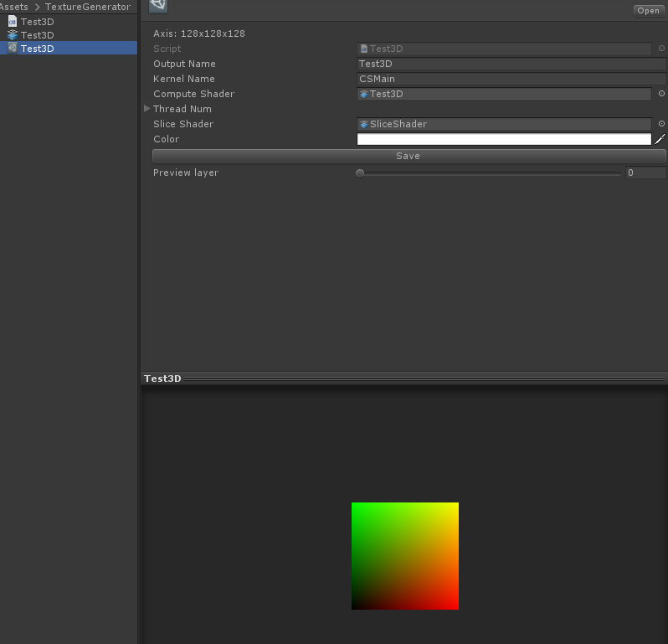Click the Color label
668x644 pixels.
166,139
